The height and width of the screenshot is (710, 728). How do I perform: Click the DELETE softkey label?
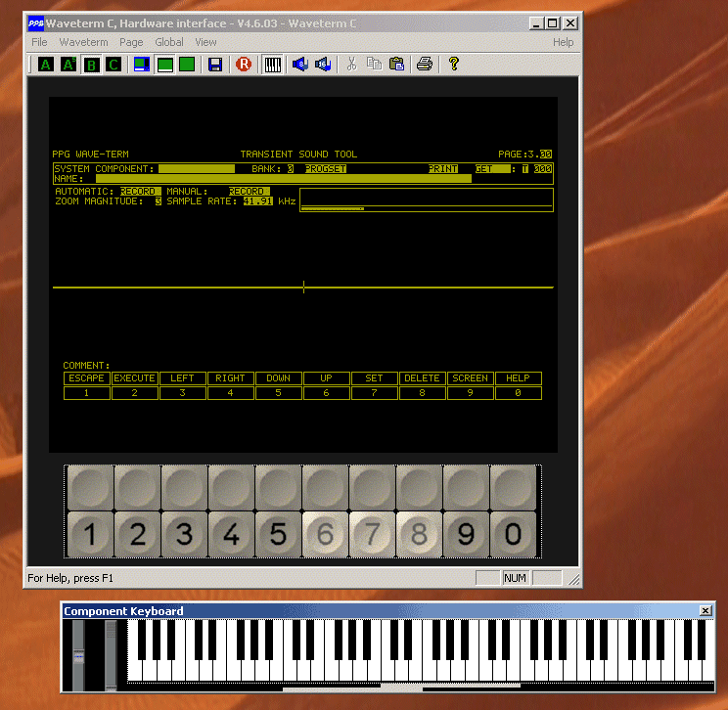(423, 378)
